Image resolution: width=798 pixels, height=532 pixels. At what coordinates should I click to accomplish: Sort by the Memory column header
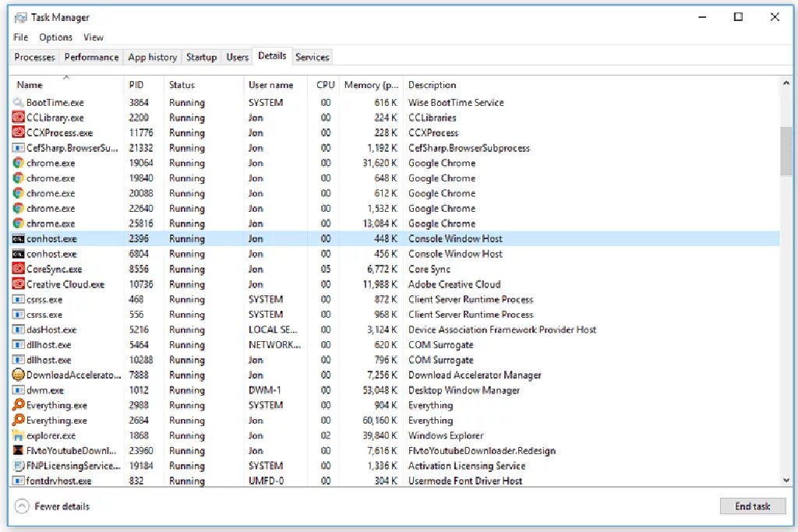[x=371, y=85]
